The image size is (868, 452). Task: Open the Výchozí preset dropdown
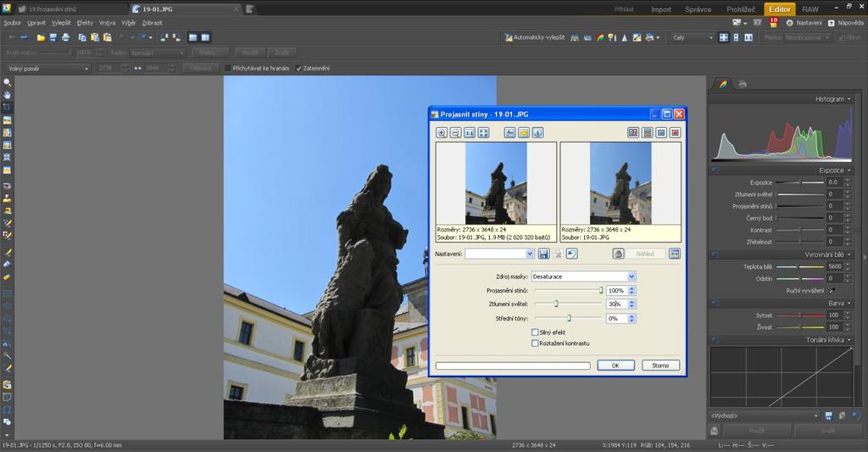[764, 416]
